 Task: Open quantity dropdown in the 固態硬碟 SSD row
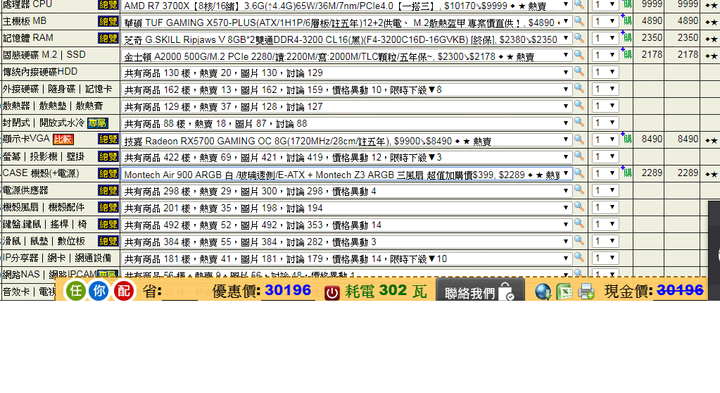pos(605,55)
